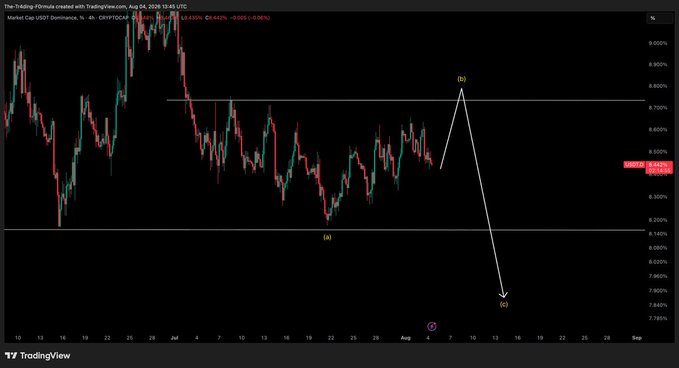Select the yellow (c) wave label

504,304
